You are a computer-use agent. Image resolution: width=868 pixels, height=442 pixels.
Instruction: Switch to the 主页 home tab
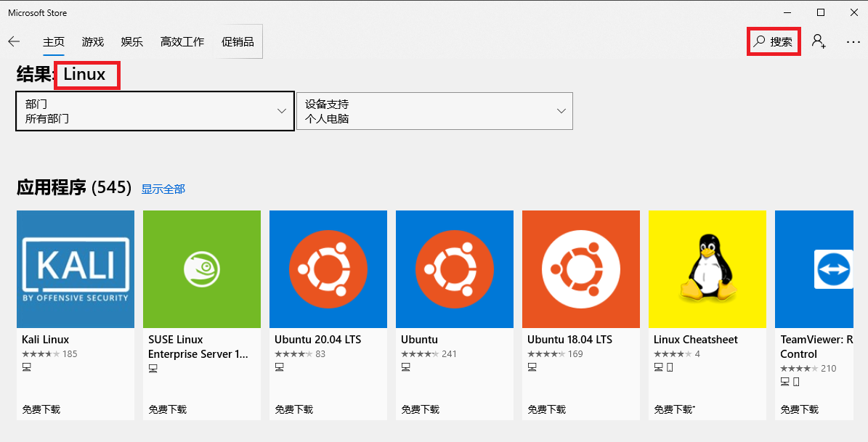point(54,41)
